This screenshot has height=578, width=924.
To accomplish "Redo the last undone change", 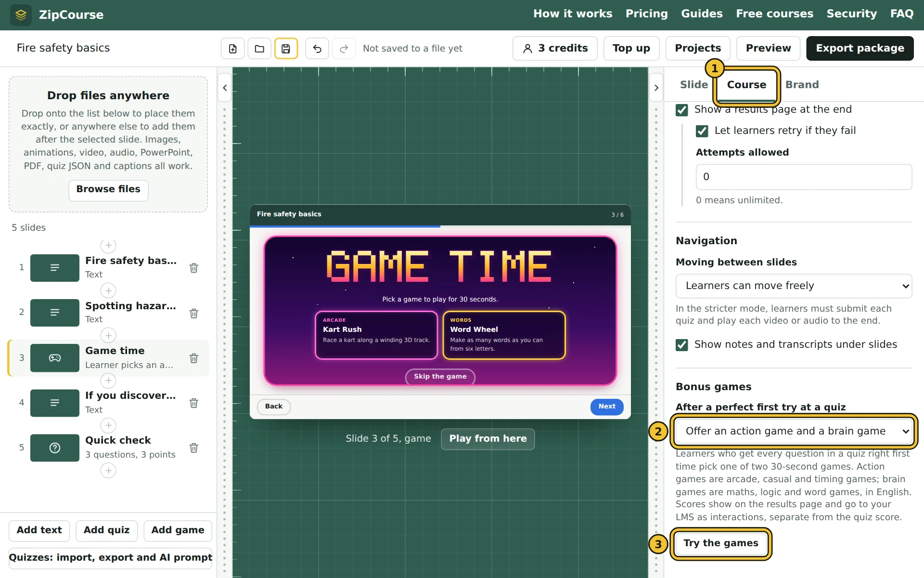I will point(344,49).
